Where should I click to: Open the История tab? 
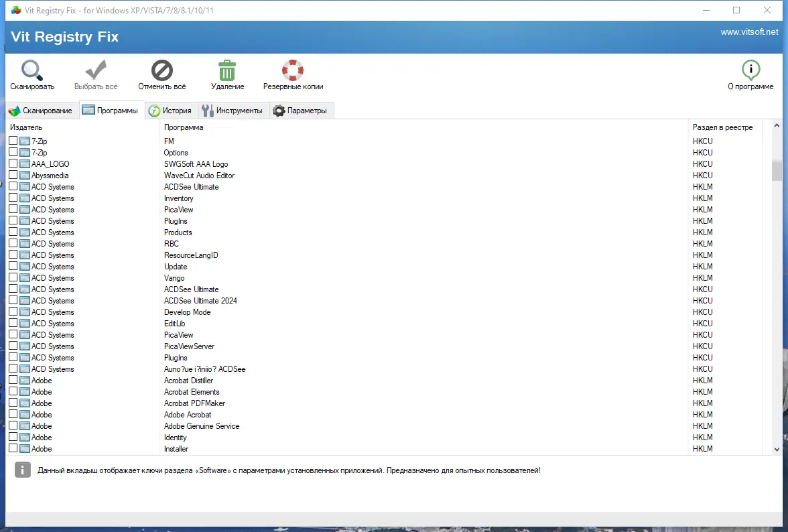(171, 111)
